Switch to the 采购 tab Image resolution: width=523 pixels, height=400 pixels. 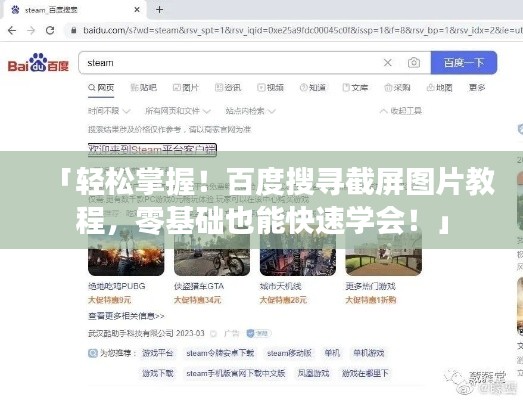point(397,87)
